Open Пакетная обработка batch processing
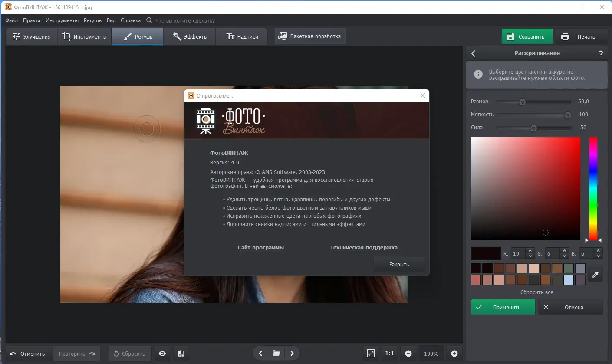612x364 pixels. click(310, 36)
